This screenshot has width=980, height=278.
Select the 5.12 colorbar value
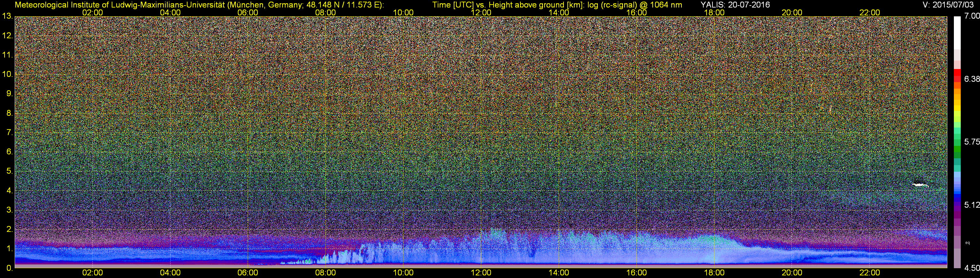972,205
